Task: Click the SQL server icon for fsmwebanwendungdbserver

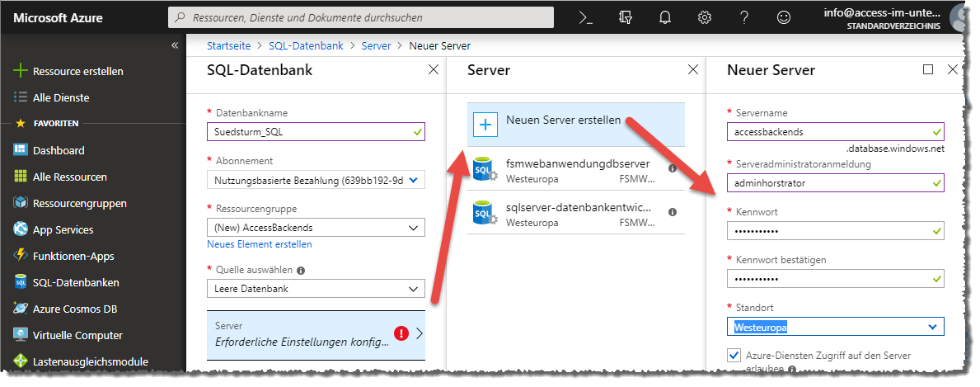Action: click(x=484, y=170)
